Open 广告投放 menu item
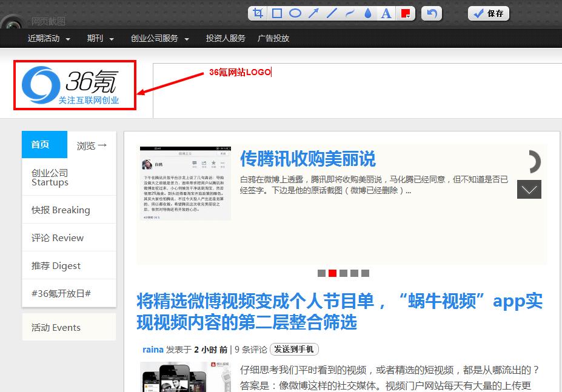Viewport: 562px width, 392px height. [273, 38]
